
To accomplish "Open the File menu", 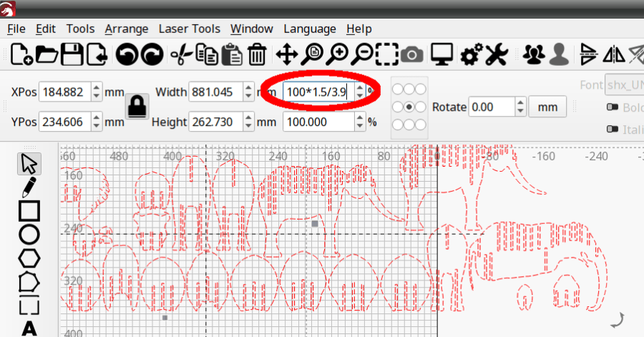I will click(16, 29).
